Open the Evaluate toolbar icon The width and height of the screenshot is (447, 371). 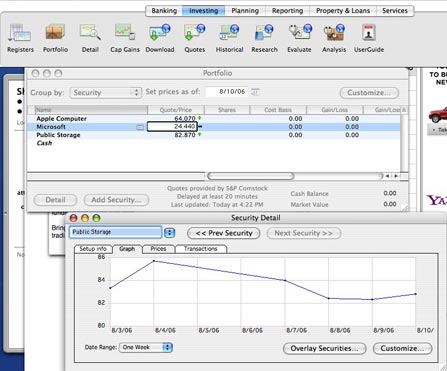pyautogui.click(x=299, y=38)
